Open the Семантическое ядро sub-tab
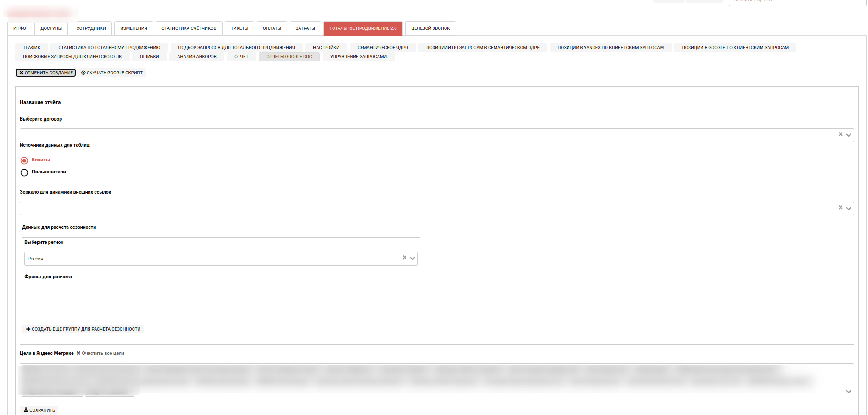This screenshot has height=415, width=868. click(383, 48)
